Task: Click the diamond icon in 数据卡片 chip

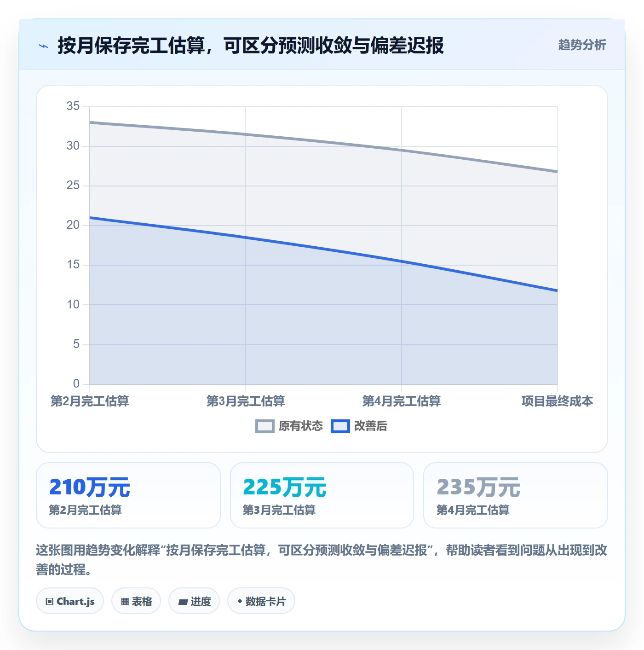Action: click(x=240, y=601)
